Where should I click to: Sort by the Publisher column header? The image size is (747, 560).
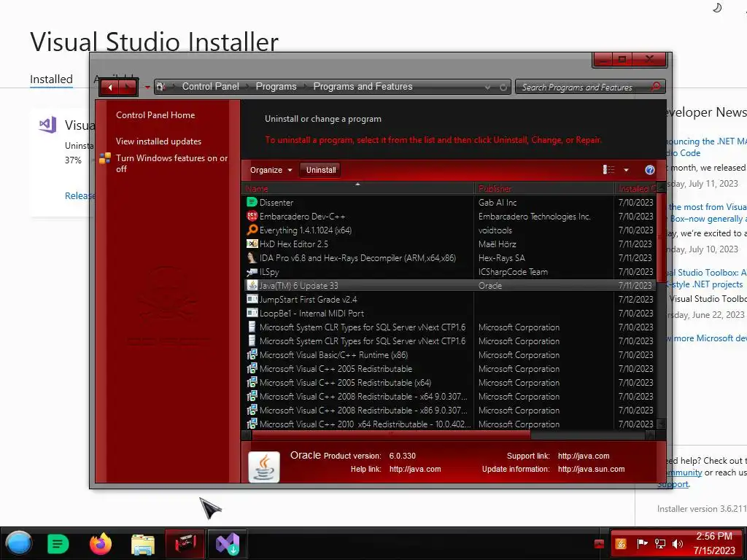pyautogui.click(x=544, y=189)
